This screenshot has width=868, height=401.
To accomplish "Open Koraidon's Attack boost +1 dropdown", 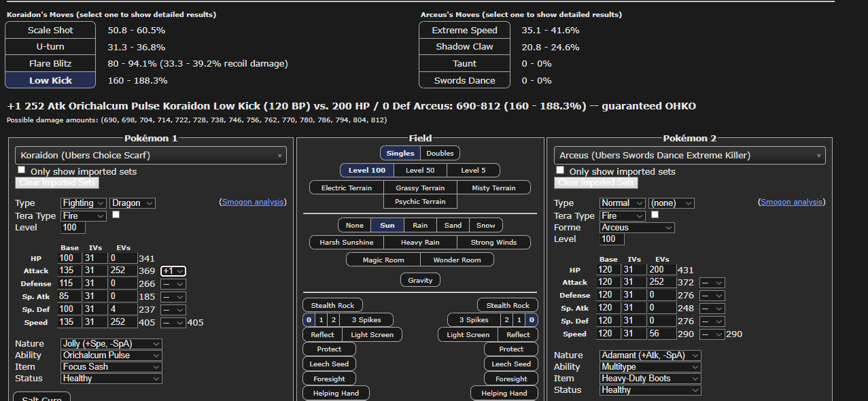I will click(173, 271).
